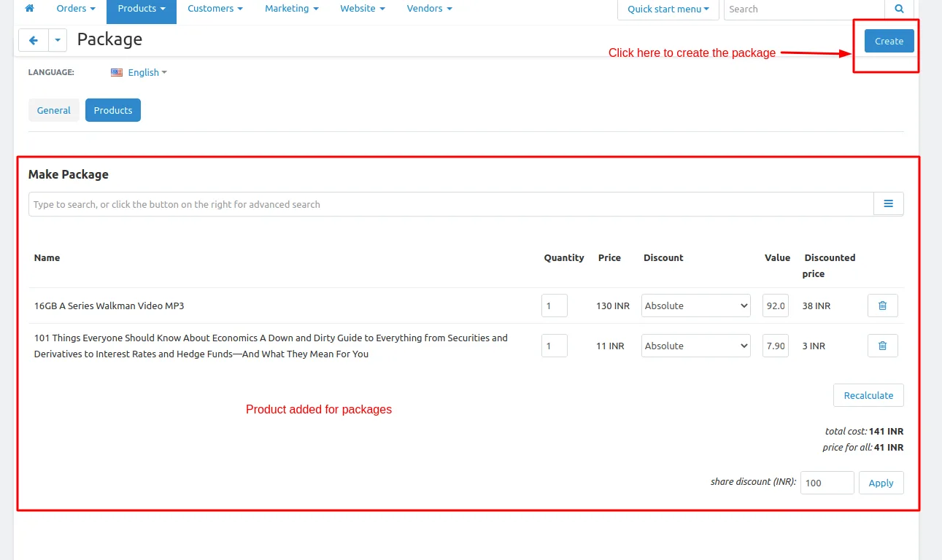
Task: Open the Marketing menu
Action: (291, 9)
